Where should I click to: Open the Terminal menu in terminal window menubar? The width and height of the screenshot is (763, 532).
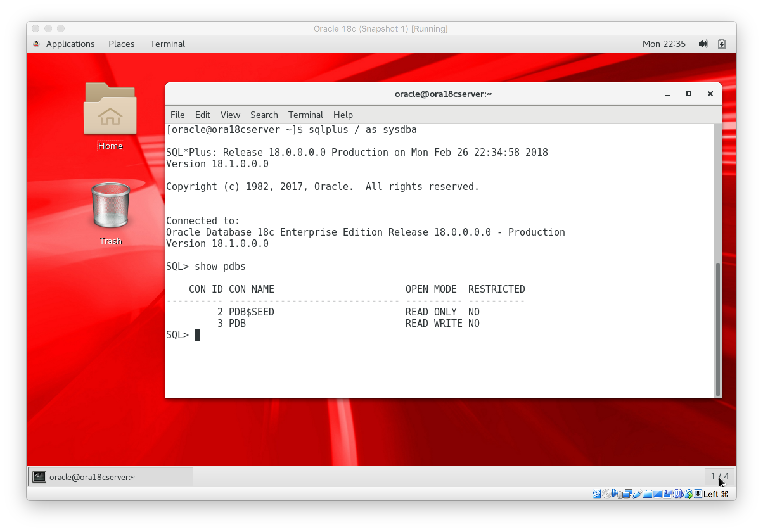(x=305, y=115)
